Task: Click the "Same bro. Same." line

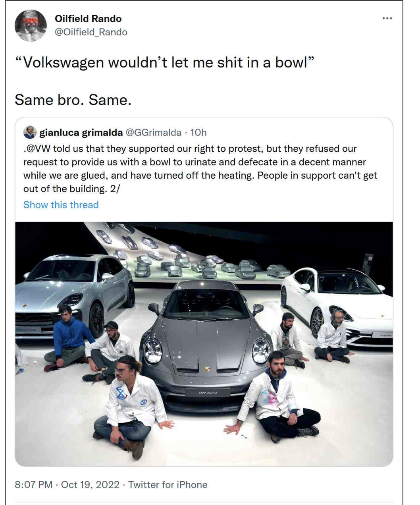Action: (73, 100)
